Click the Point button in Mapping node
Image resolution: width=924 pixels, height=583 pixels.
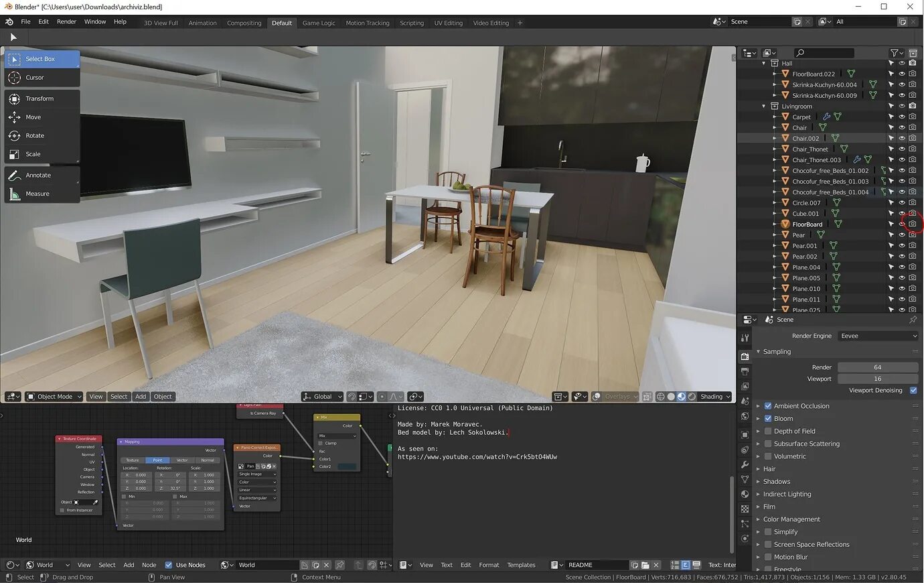(157, 460)
